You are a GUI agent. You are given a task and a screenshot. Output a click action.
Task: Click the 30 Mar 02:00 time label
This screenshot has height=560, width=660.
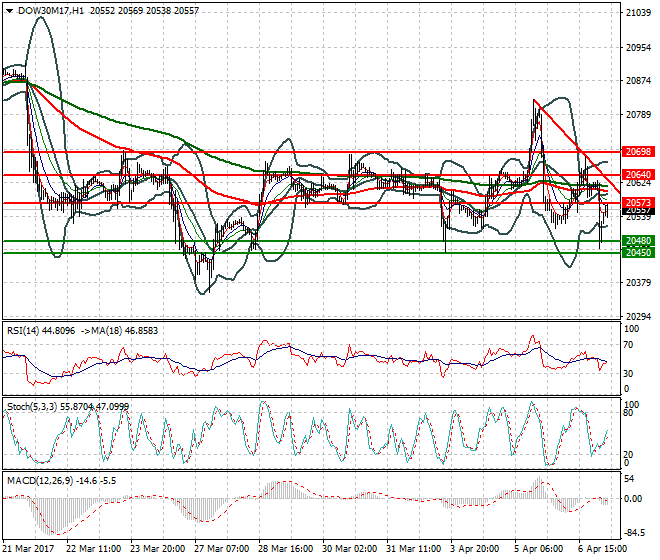tap(348, 549)
